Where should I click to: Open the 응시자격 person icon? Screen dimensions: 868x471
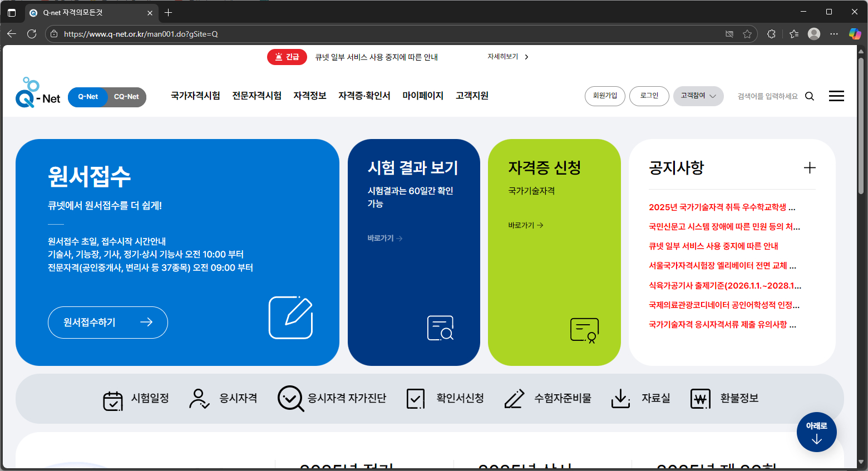point(199,398)
